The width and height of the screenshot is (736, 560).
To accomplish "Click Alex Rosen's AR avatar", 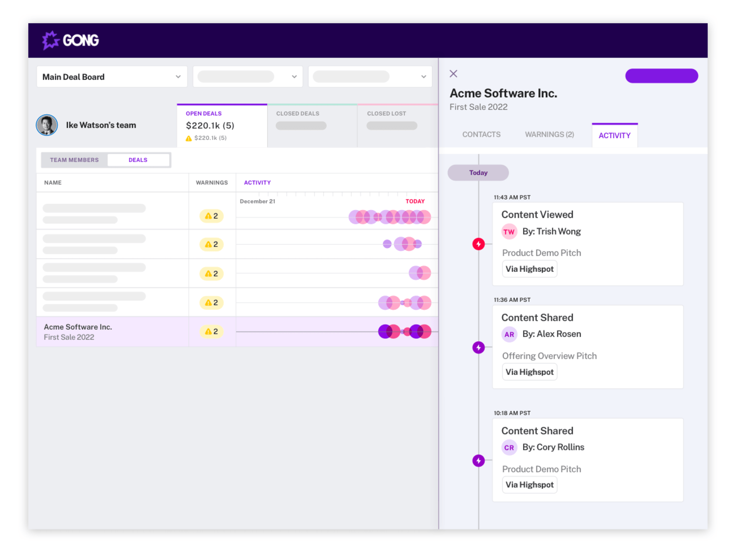I will click(x=509, y=334).
